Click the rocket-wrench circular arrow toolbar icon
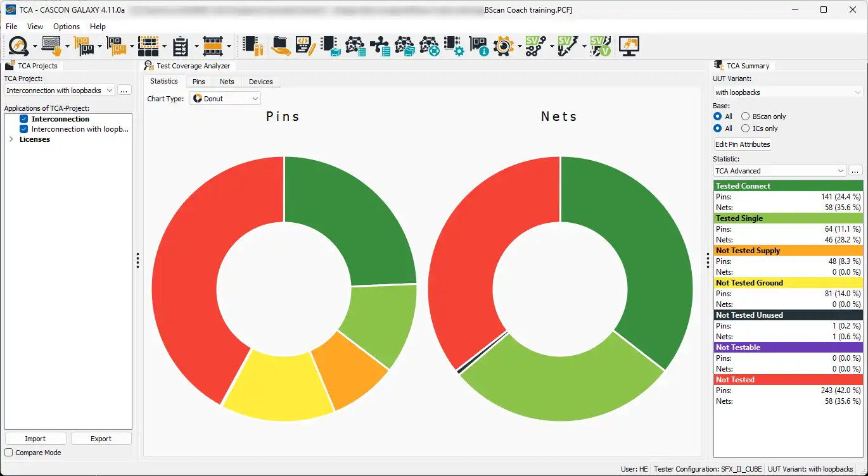Screen dimensions: 868x476 click(18, 46)
